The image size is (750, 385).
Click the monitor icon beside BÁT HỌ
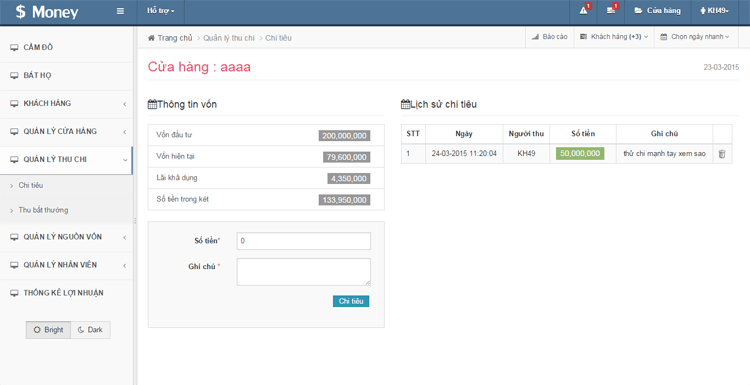tap(14, 76)
